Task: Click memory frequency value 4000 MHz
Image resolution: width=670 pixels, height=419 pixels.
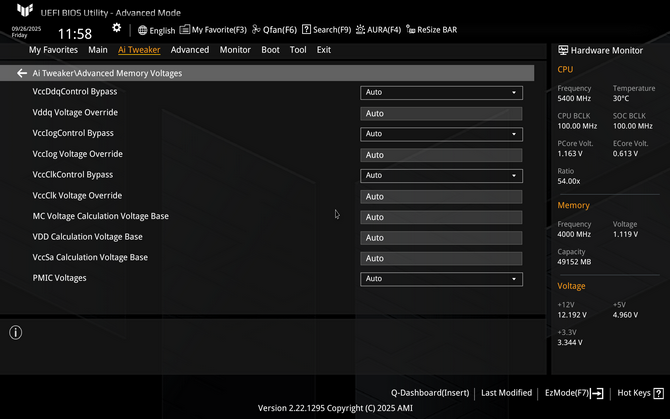Action: pos(574,234)
